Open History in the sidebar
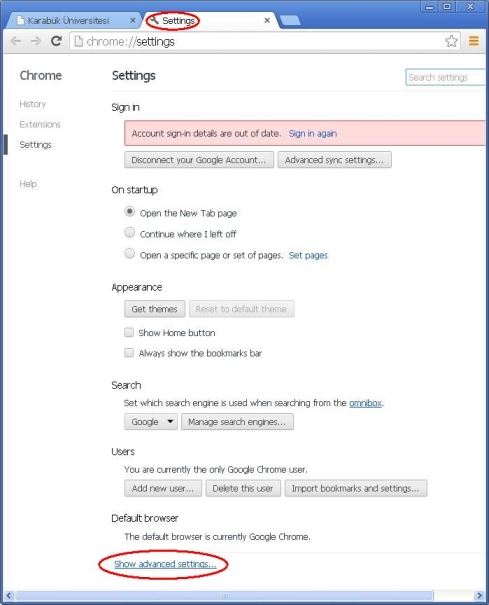Image resolution: width=489 pixels, height=605 pixels. coord(32,104)
